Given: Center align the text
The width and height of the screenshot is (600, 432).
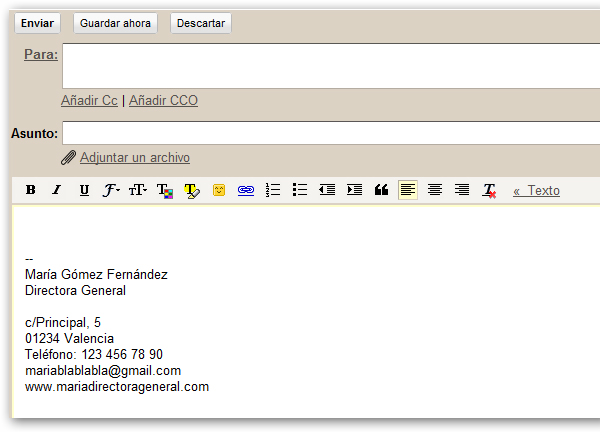Looking at the screenshot, I should pos(435,190).
